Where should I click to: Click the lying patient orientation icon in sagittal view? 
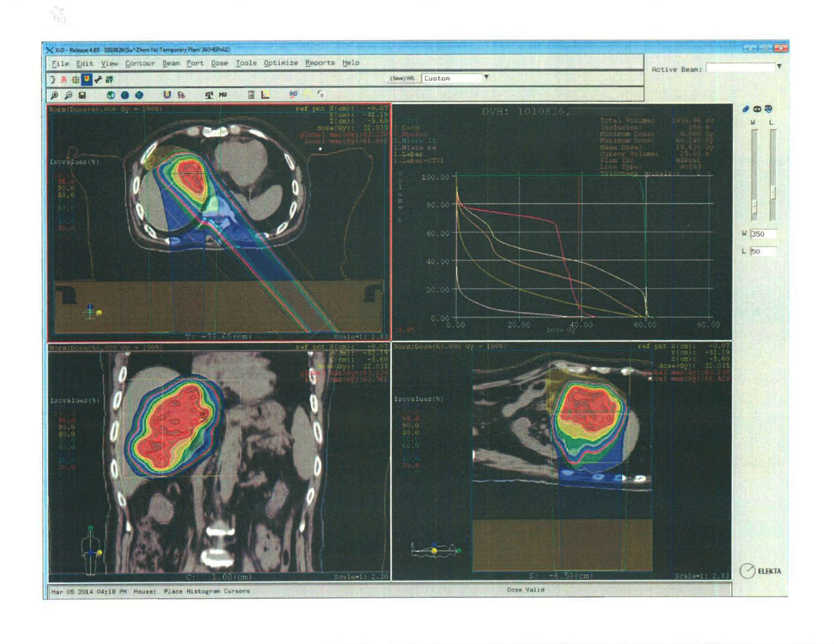coord(436,550)
